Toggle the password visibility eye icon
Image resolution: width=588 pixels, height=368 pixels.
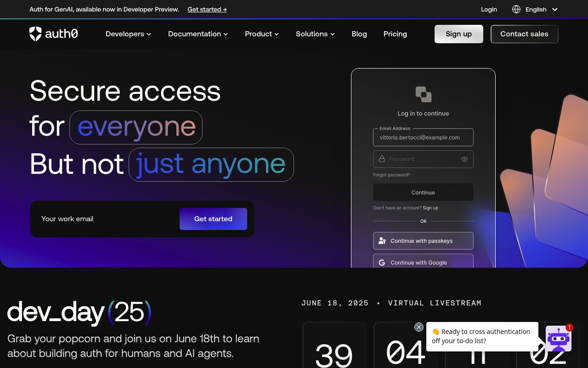[x=464, y=159]
